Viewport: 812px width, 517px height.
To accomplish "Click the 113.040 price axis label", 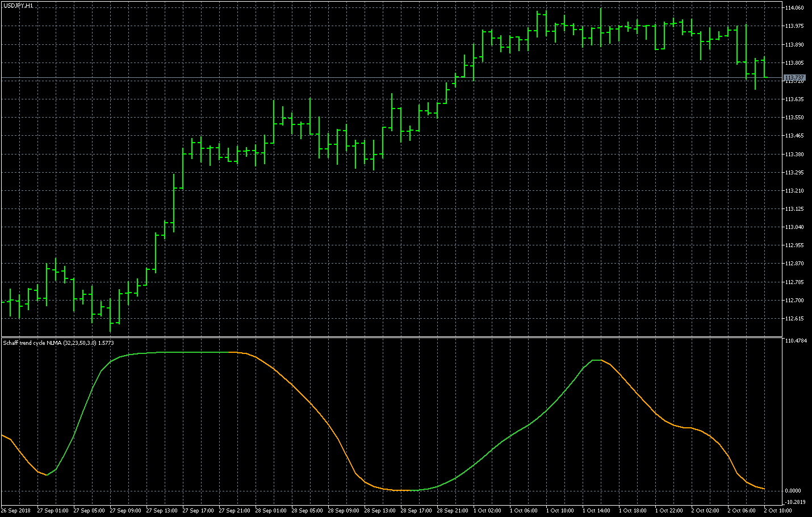I will (x=794, y=227).
